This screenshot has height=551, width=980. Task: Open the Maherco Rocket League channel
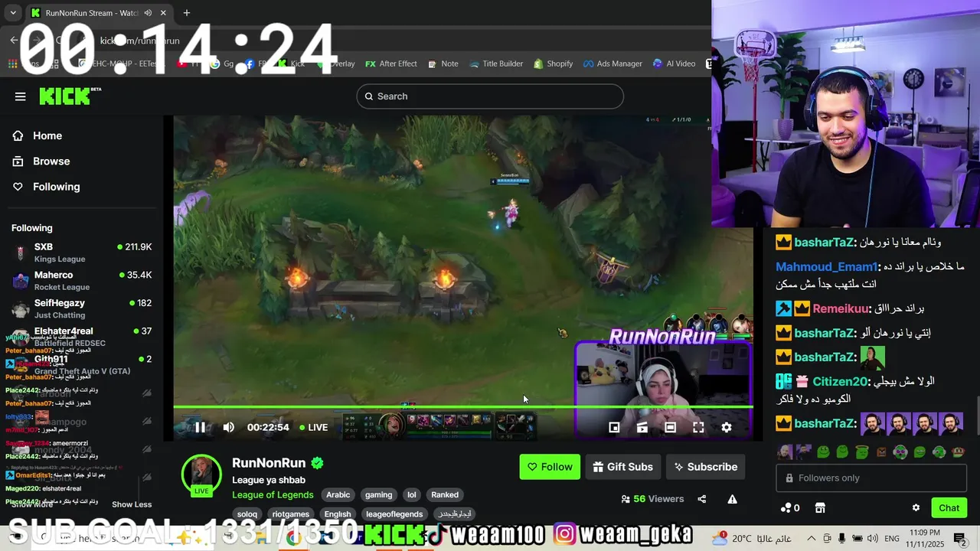pyautogui.click(x=81, y=281)
